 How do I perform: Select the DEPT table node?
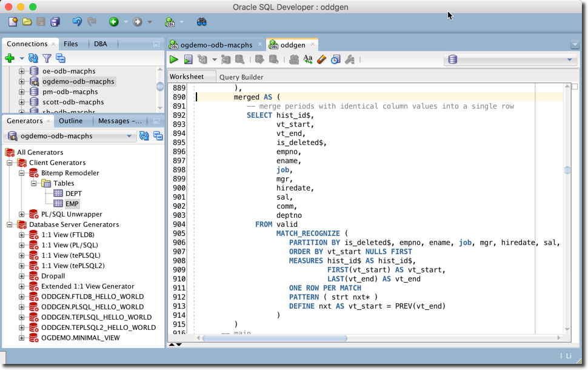point(73,193)
